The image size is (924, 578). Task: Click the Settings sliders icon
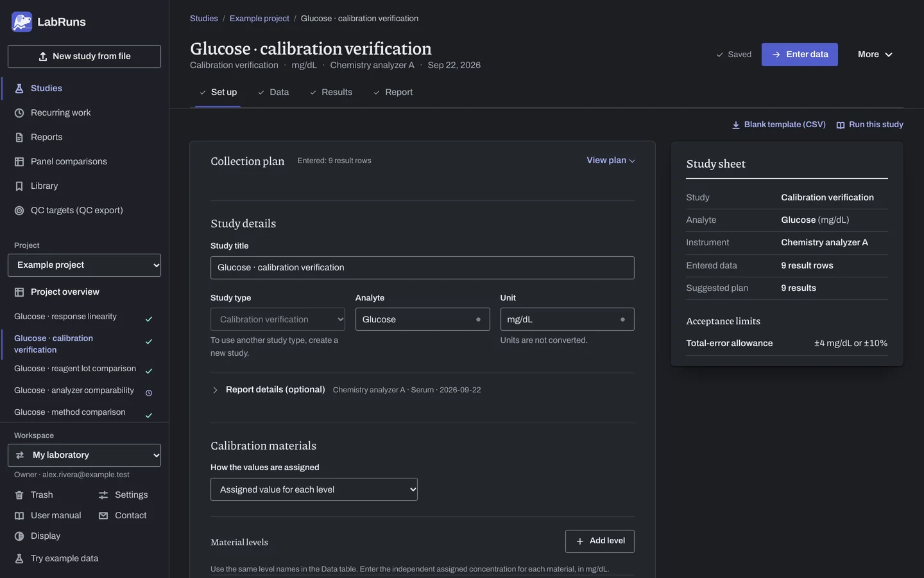point(103,495)
